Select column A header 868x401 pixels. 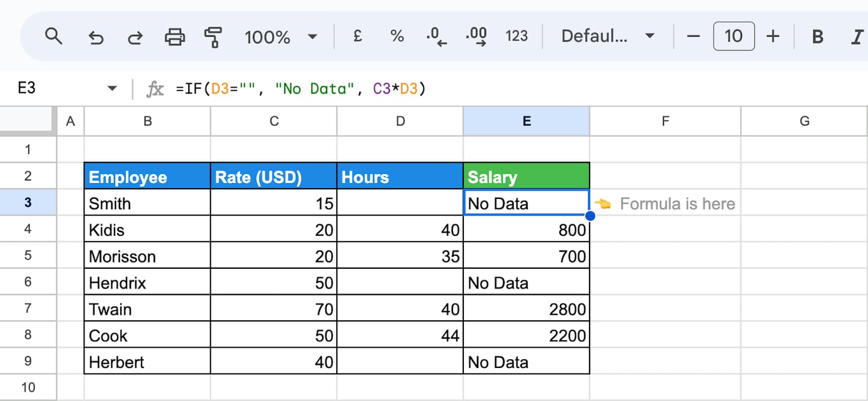(x=71, y=121)
